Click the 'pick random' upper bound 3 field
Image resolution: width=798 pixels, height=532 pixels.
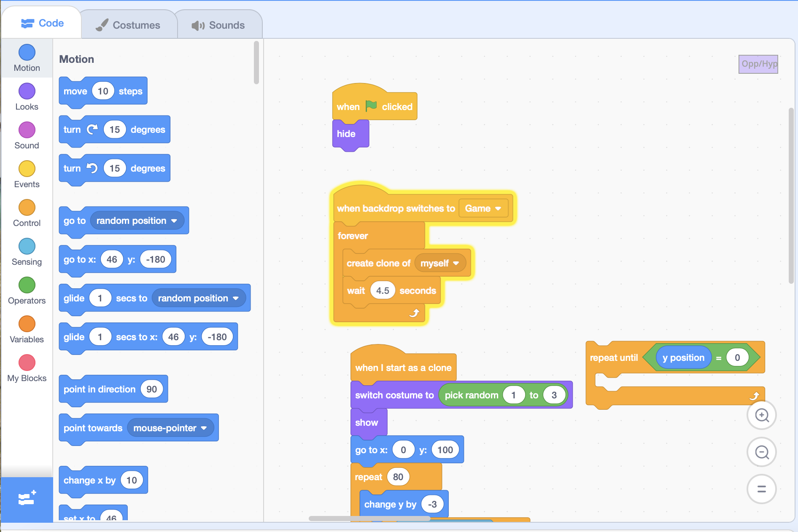click(x=554, y=395)
